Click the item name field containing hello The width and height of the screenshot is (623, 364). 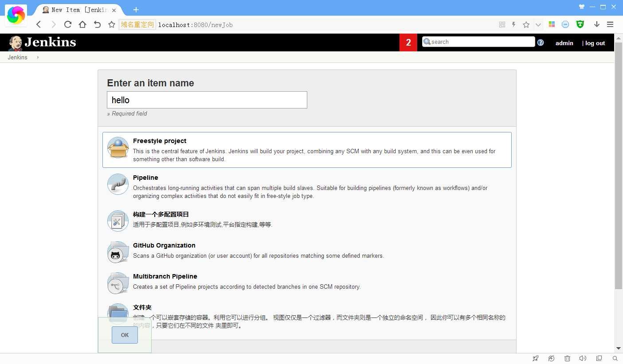(x=207, y=100)
